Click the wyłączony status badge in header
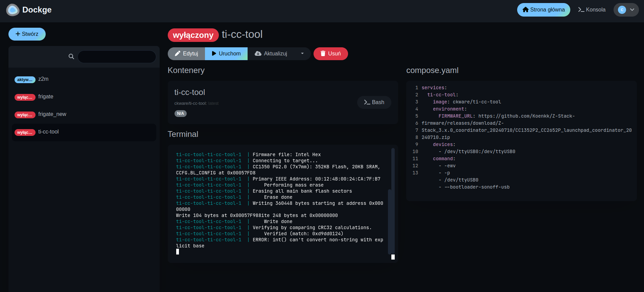Image resolution: width=644 pixels, height=292 pixels. pyautogui.click(x=193, y=35)
